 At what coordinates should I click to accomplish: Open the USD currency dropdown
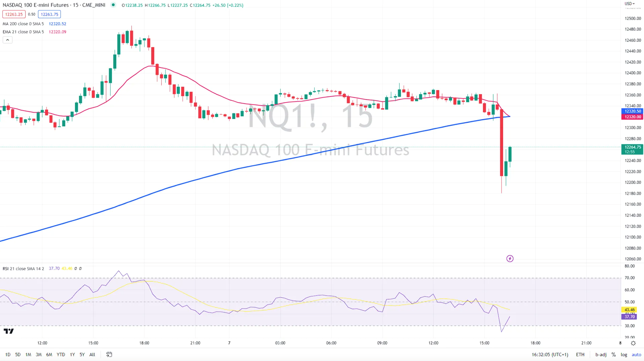[630, 4]
